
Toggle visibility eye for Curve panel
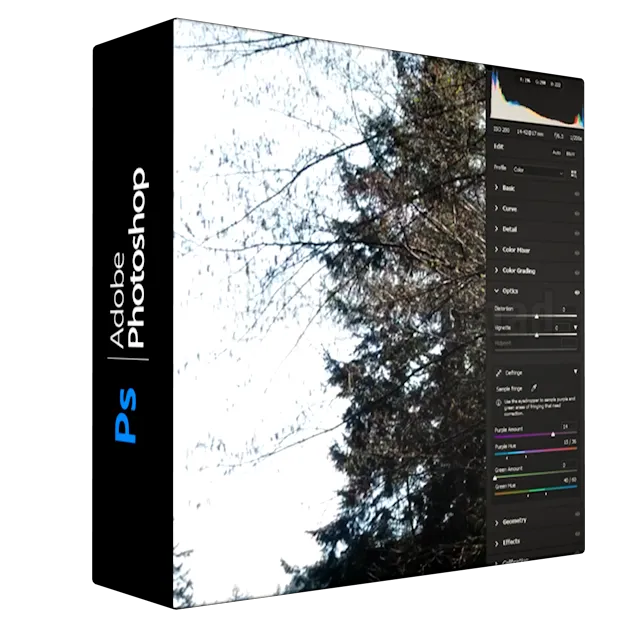577,214
